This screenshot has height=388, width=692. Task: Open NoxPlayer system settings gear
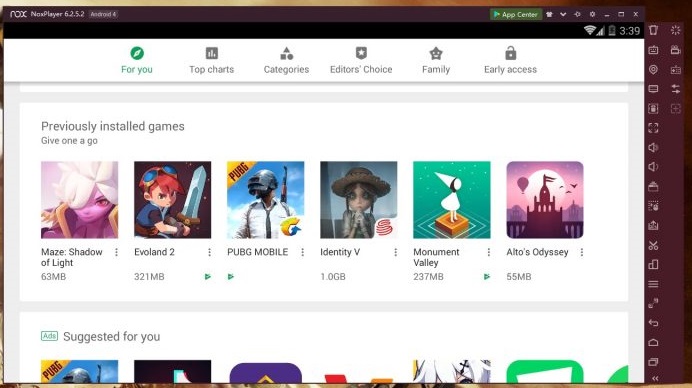(592, 14)
